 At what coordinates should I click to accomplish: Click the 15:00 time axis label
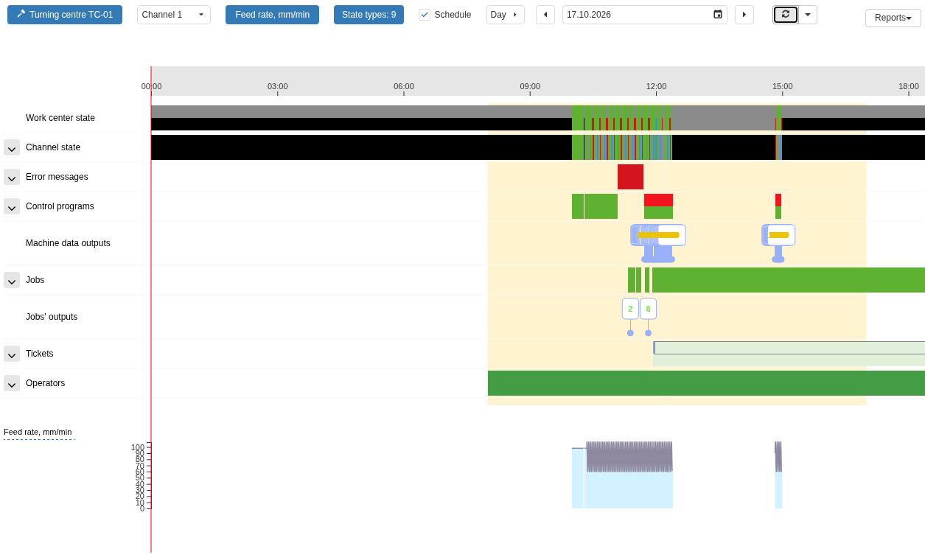(x=782, y=86)
